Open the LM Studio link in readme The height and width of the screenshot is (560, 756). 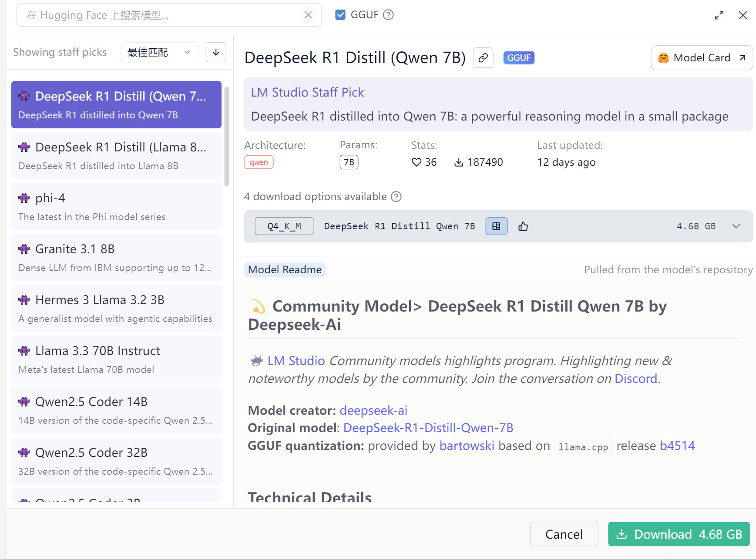pos(296,361)
